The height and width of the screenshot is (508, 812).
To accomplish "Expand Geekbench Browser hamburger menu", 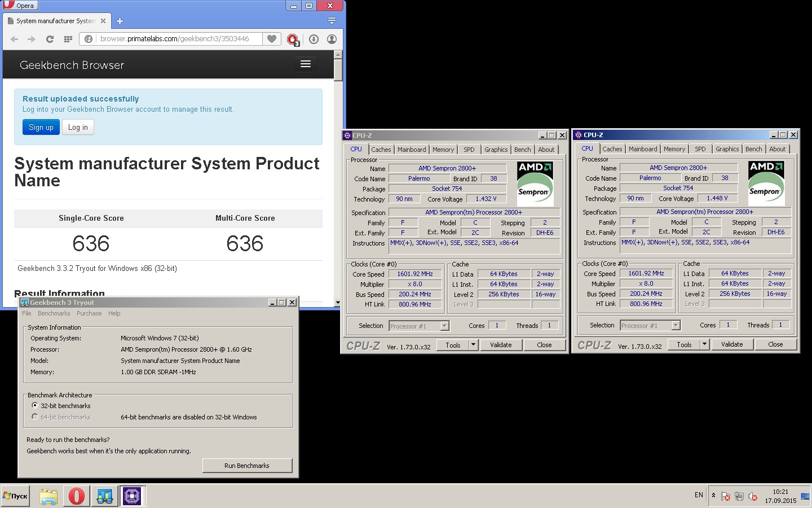I will (x=306, y=64).
